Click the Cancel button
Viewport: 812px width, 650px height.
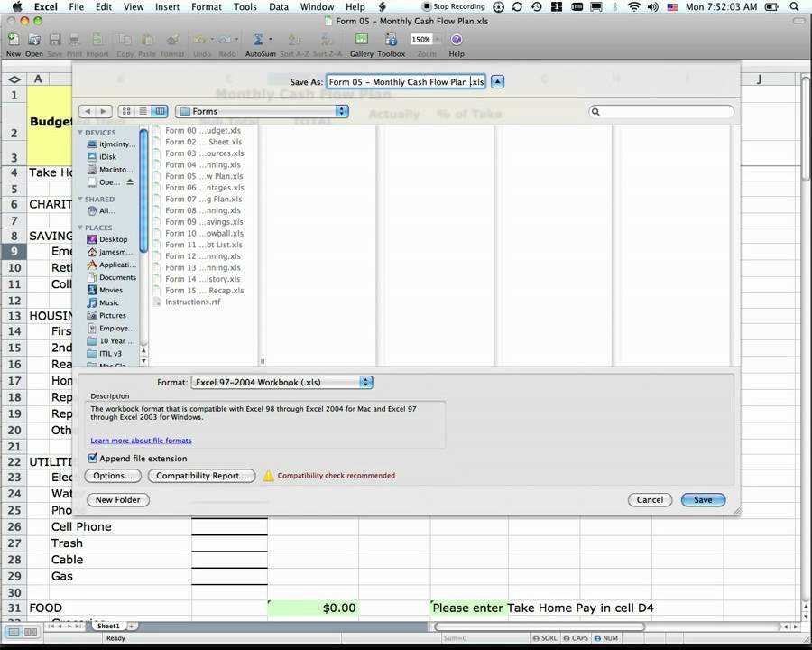tap(650, 499)
